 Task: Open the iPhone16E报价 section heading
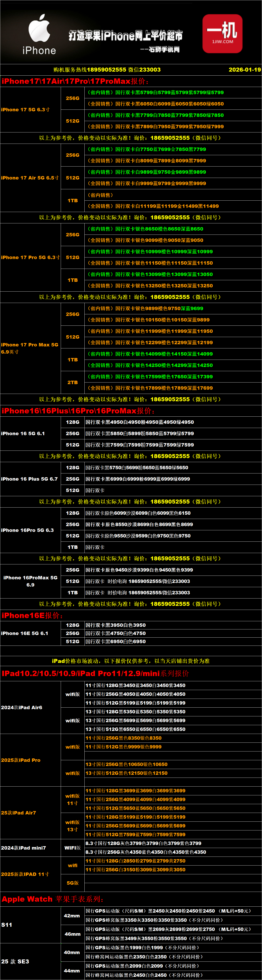(32, 616)
